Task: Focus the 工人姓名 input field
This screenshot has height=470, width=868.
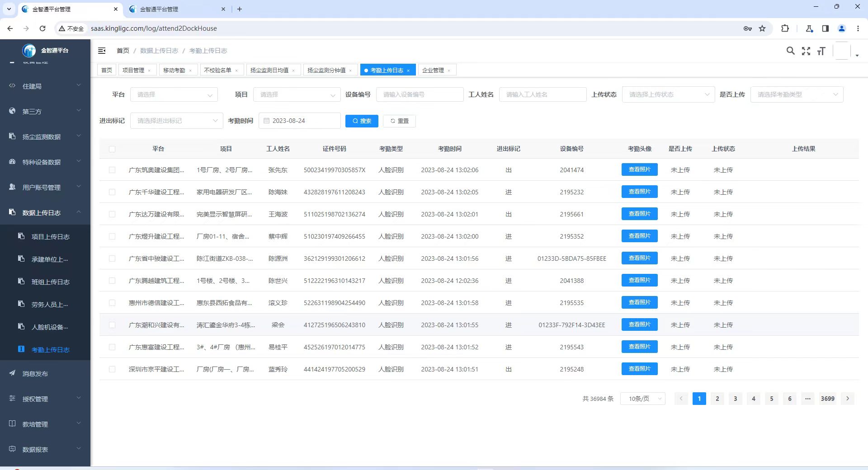Action: coord(542,94)
